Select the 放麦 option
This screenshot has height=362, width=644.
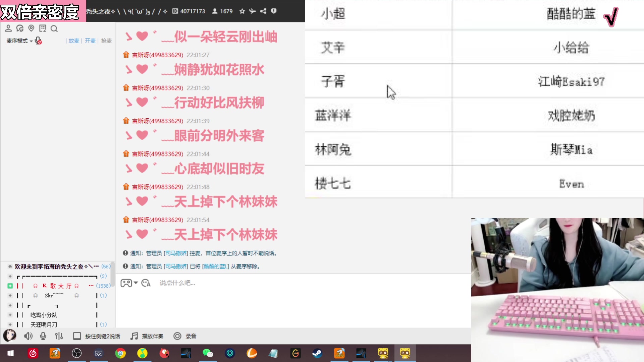[x=73, y=41]
